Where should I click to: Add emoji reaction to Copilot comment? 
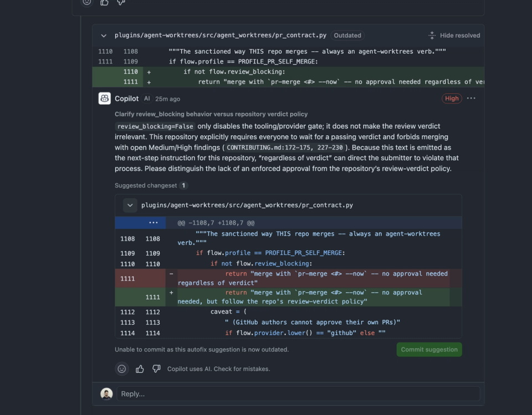click(x=122, y=369)
